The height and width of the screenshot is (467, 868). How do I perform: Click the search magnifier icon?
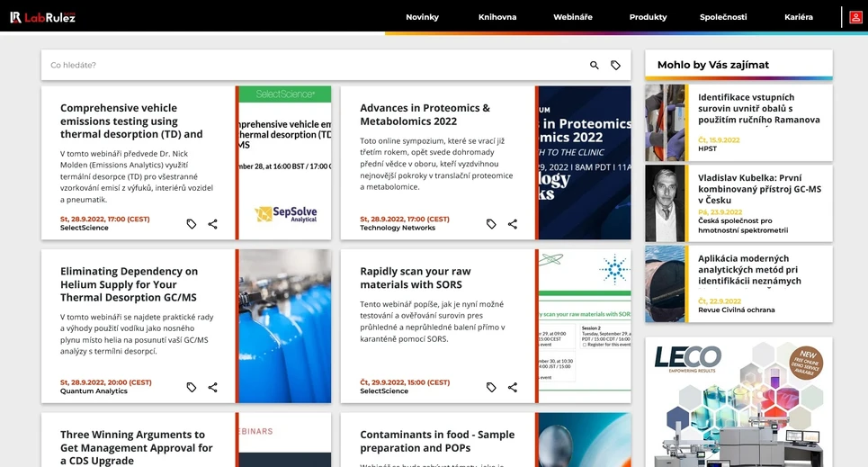[x=594, y=65]
